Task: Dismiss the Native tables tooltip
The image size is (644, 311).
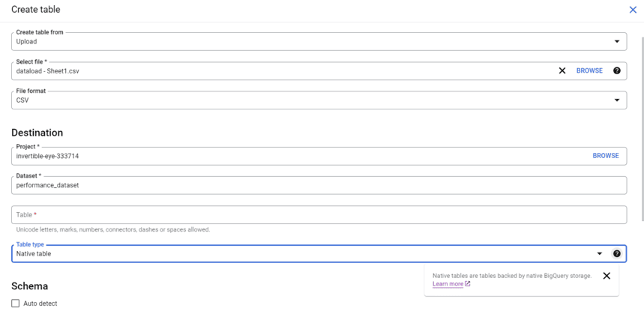Action: coord(607,276)
